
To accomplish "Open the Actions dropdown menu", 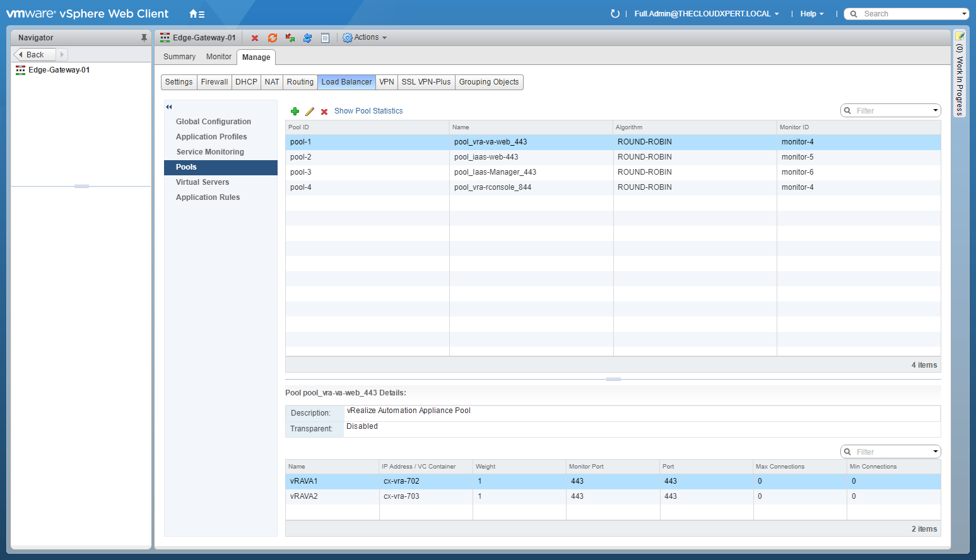I will (365, 38).
